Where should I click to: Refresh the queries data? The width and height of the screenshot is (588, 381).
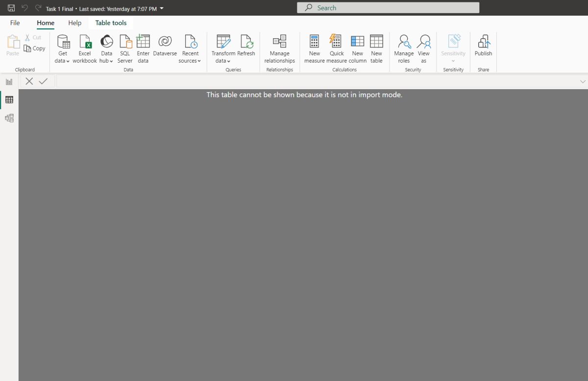[246, 46]
